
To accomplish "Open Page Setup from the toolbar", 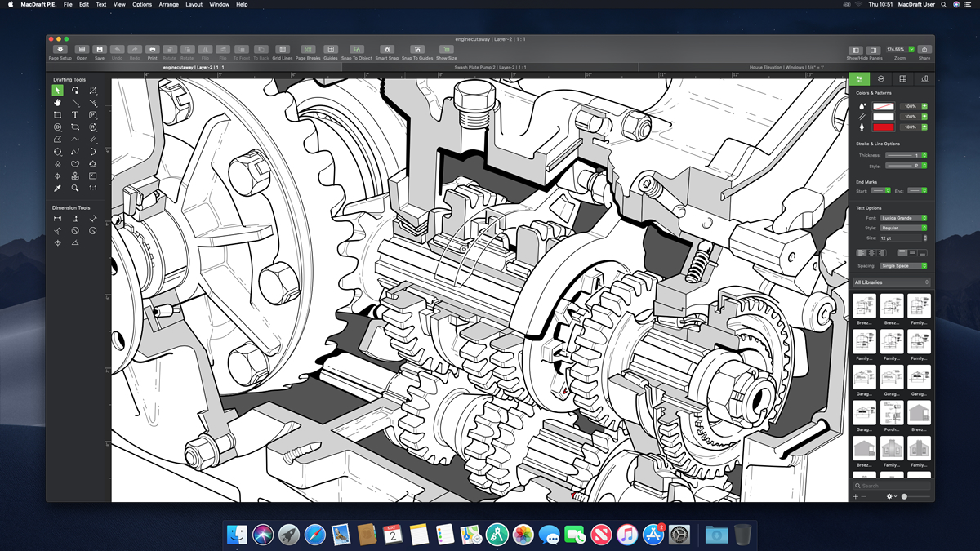I will pyautogui.click(x=59, y=51).
